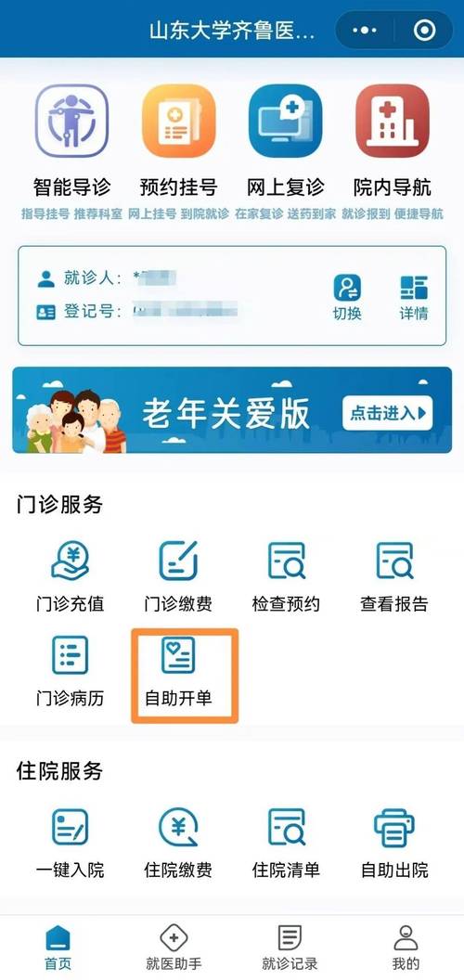The width and height of the screenshot is (464, 980).
Task: Open 门诊充值 outpatient recharge
Action: [x=70, y=575]
